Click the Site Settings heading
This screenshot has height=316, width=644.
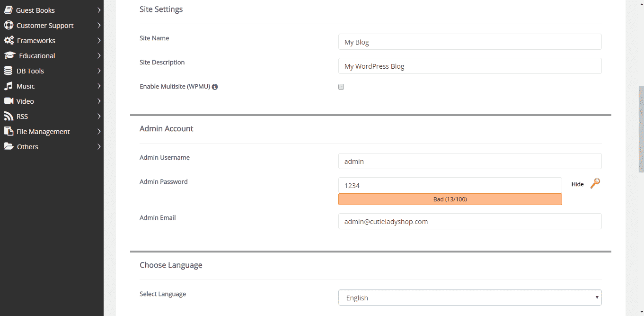click(161, 9)
